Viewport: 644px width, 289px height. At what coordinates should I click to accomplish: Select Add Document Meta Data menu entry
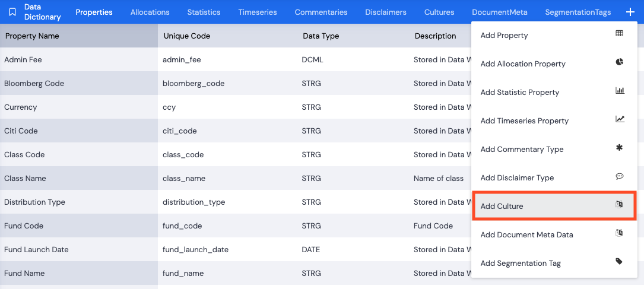pyautogui.click(x=526, y=234)
